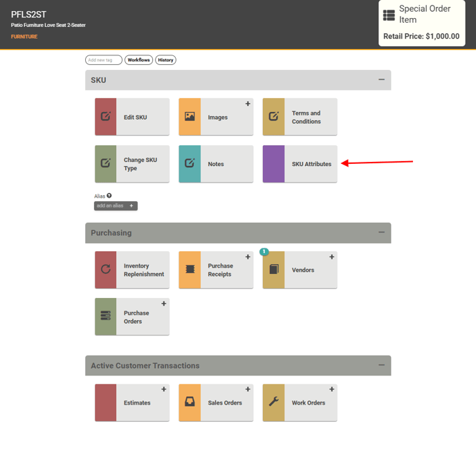
Task: Click the Vendors book icon
Action: (x=273, y=270)
